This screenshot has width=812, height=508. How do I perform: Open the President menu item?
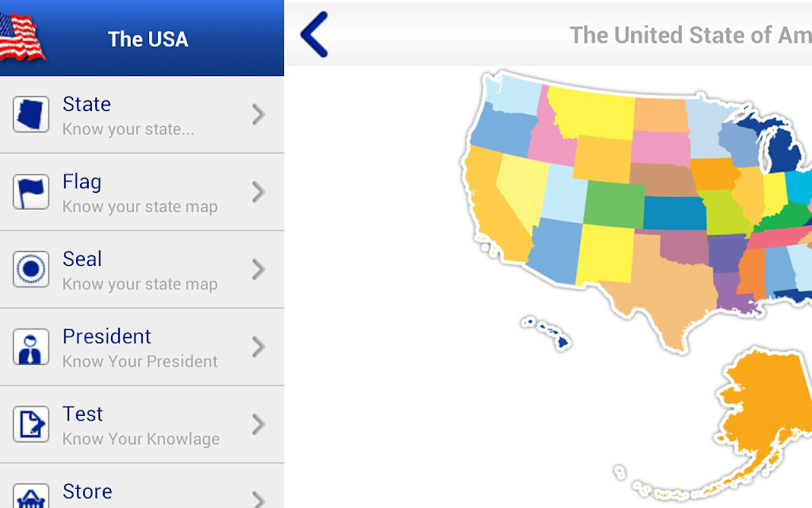(142, 347)
